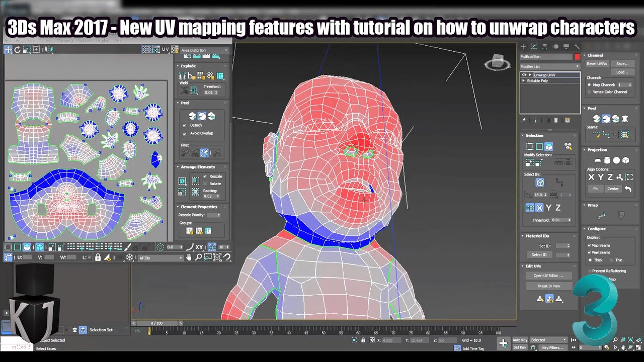Image resolution: width=644 pixels, height=362 pixels.
Task: Select the Thick seam display radio button
Action: click(x=590, y=260)
